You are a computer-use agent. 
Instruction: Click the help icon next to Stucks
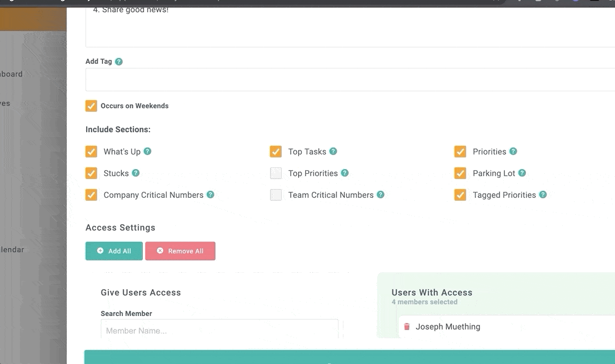point(136,173)
